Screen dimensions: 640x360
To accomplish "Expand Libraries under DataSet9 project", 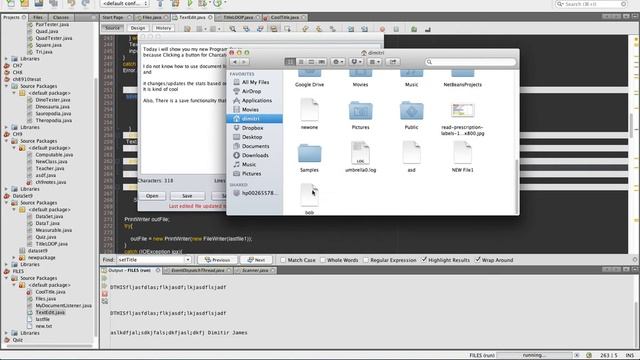I will 7,264.
